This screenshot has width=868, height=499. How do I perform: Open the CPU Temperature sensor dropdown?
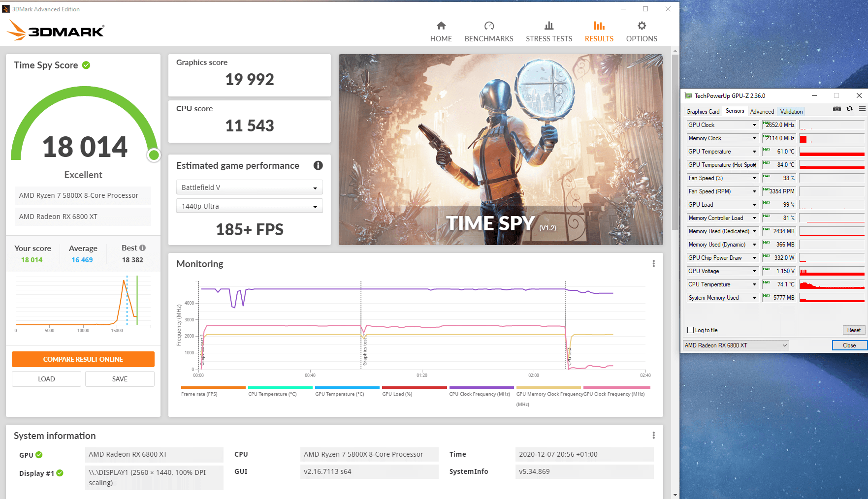click(754, 284)
